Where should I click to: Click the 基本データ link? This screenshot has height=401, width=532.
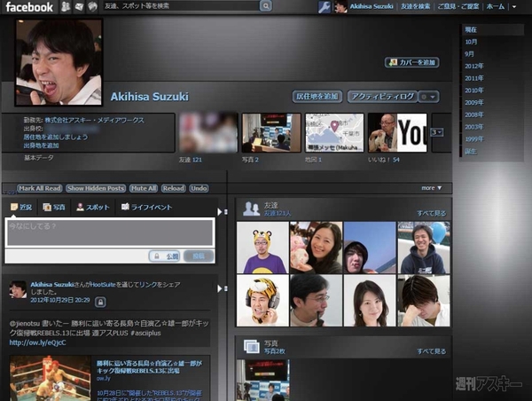click(39, 158)
